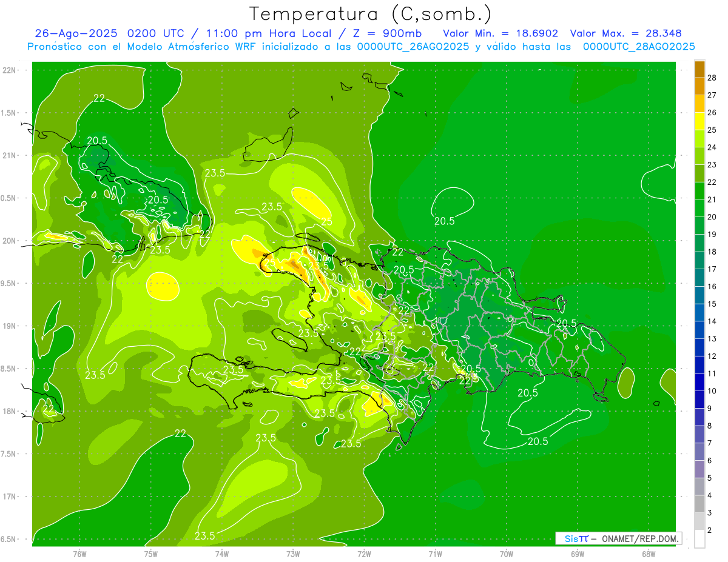Click the title Temperatura (C,somb.)

[371, 13]
